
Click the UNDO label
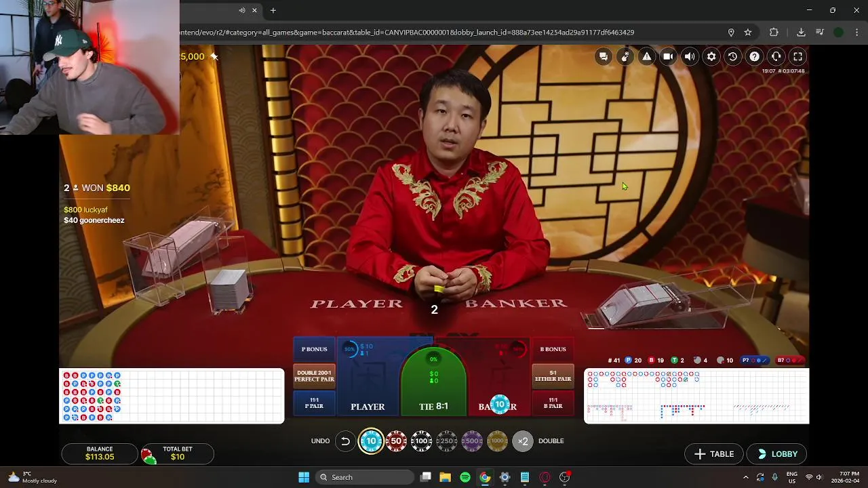tap(320, 441)
